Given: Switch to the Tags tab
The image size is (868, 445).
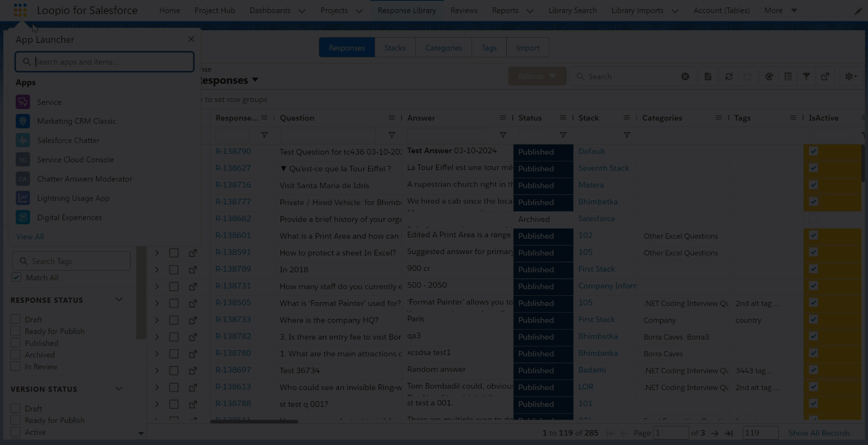Looking at the screenshot, I should point(489,47).
